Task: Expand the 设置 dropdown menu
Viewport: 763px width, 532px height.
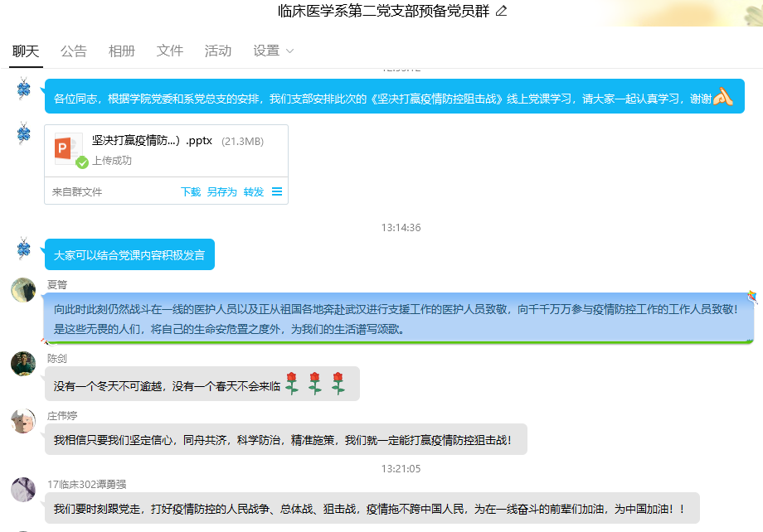Action: 274,51
